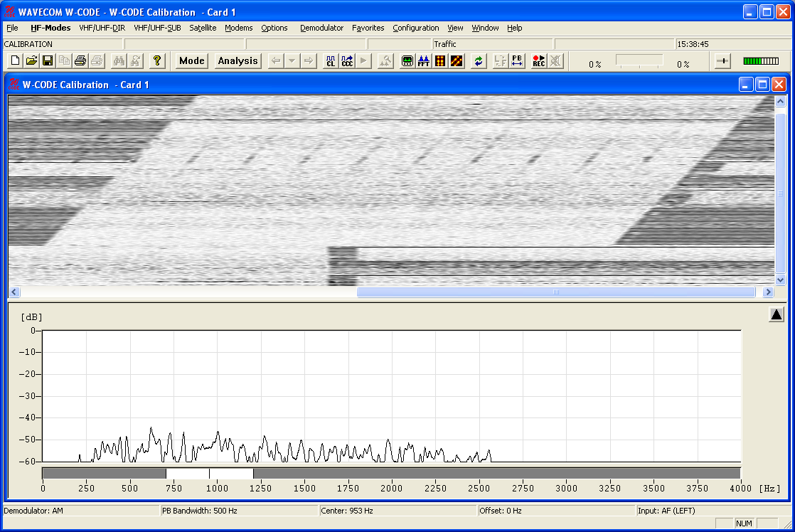The image size is (795, 532).
Task: Toggle the REC recording button
Action: pos(539,61)
